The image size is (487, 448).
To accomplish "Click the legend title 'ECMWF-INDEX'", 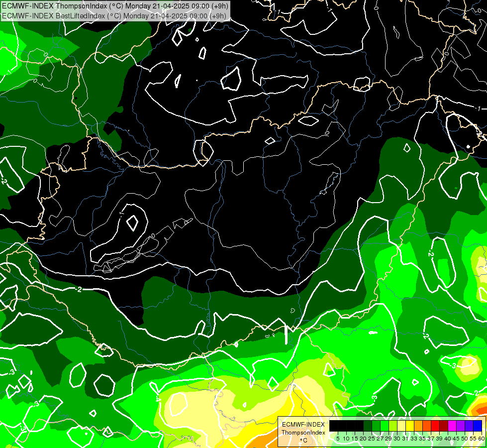I will (303, 425).
